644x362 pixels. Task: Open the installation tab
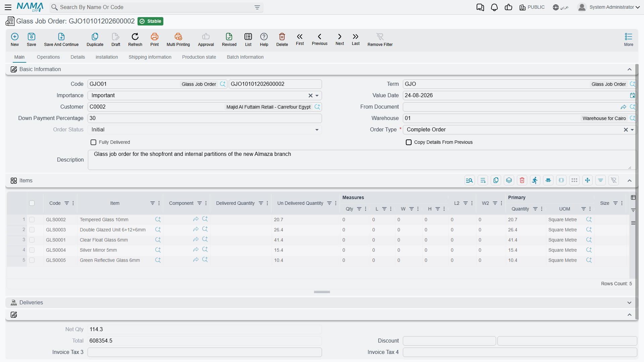[x=107, y=57]
